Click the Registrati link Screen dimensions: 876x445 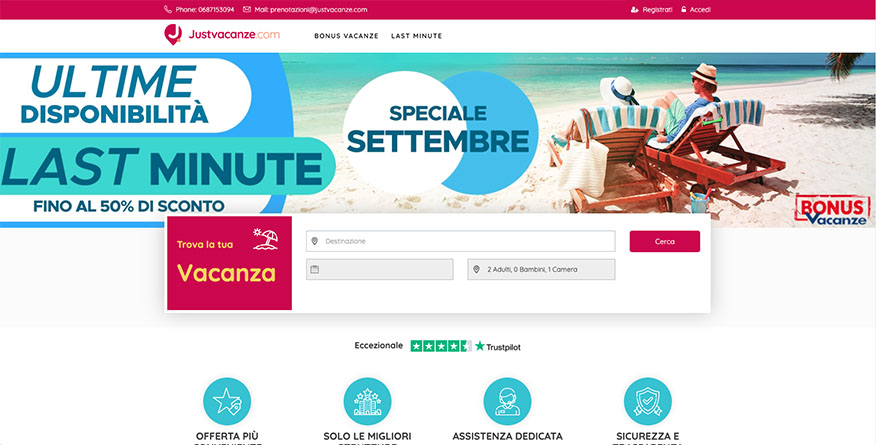click(x=658, y=9)
